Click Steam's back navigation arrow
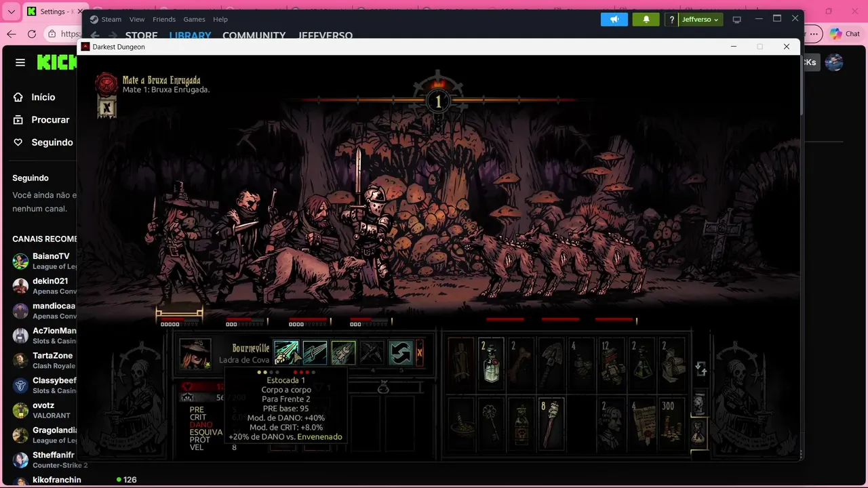 click(x=95, y=35)
